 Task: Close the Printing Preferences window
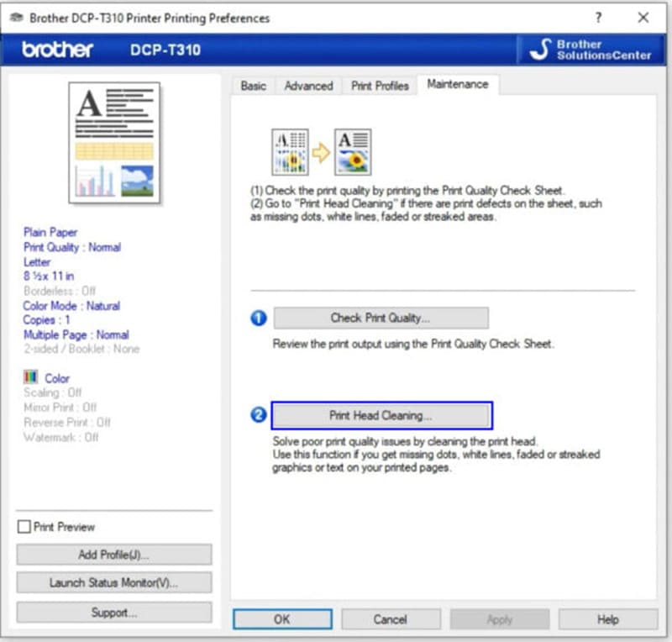tap(643, 18)
